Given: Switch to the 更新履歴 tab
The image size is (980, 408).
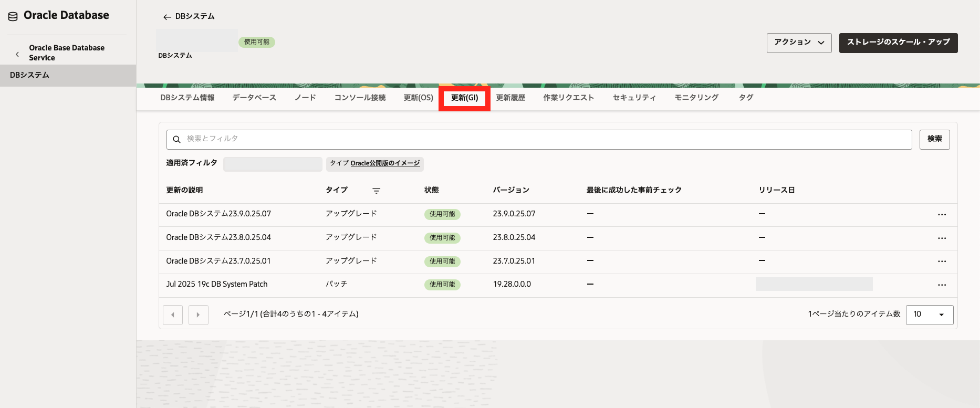Looking at the screenshot, I should click(510, 98).
